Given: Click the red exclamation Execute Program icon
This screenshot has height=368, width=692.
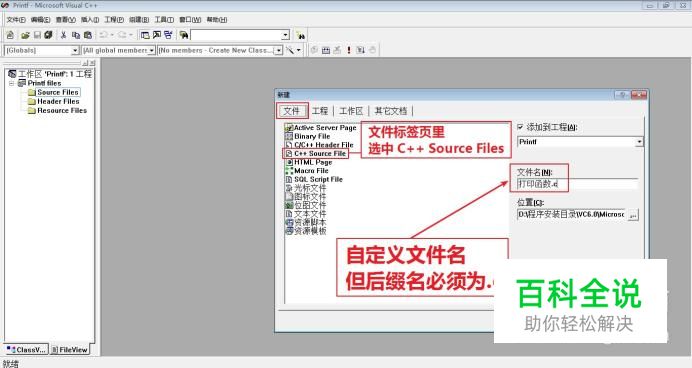Looking at the screenshot, I should 349,50.
